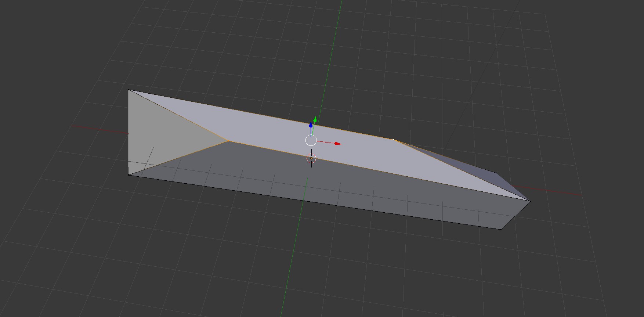Screen dimensions: 644x317
Task: Pick the vertex where the left orange edges meet
Action: (228, 141)
